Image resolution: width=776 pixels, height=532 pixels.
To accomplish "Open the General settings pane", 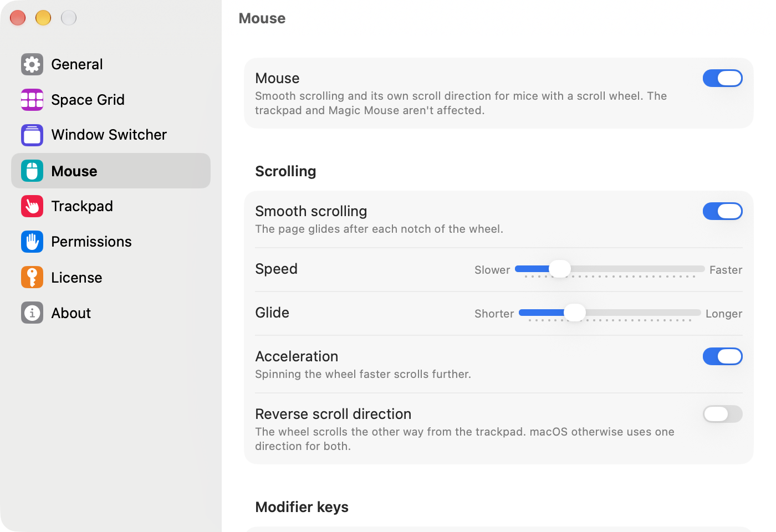I will 111,64.
